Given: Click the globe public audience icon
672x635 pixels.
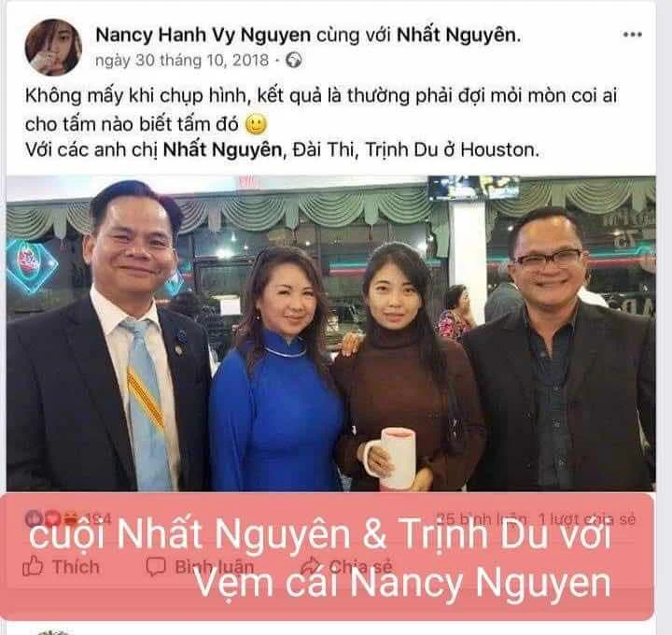Looking at the screenshot, I should pyautogui.click(x=294, y=61).
